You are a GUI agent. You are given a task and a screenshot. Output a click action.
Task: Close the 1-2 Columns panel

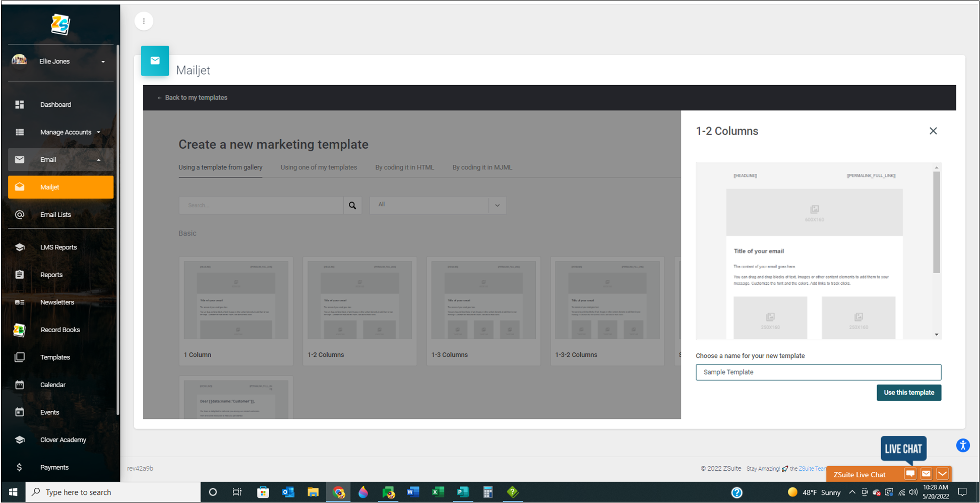coord(933,131)
